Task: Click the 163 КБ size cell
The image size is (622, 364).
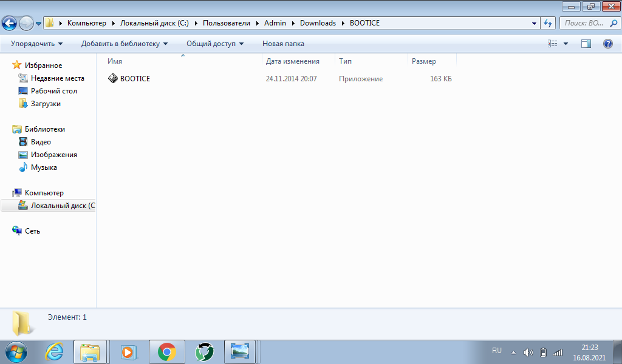Action: point(441,79)
